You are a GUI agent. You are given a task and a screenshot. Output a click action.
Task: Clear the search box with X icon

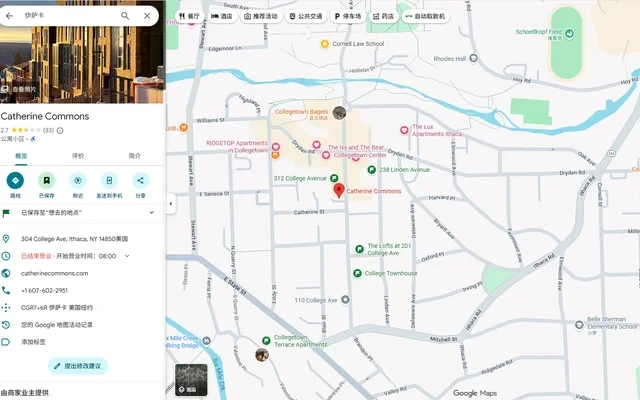[x=147, y=16]
